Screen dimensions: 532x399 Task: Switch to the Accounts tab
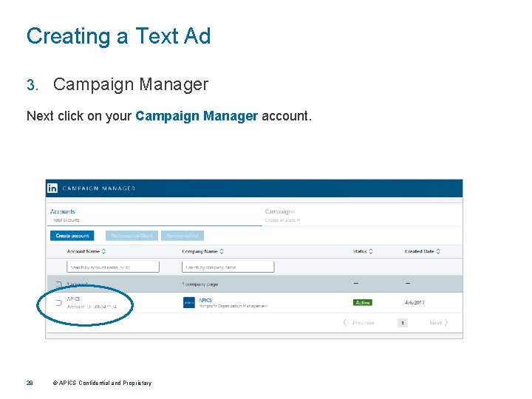coord(63,212)
